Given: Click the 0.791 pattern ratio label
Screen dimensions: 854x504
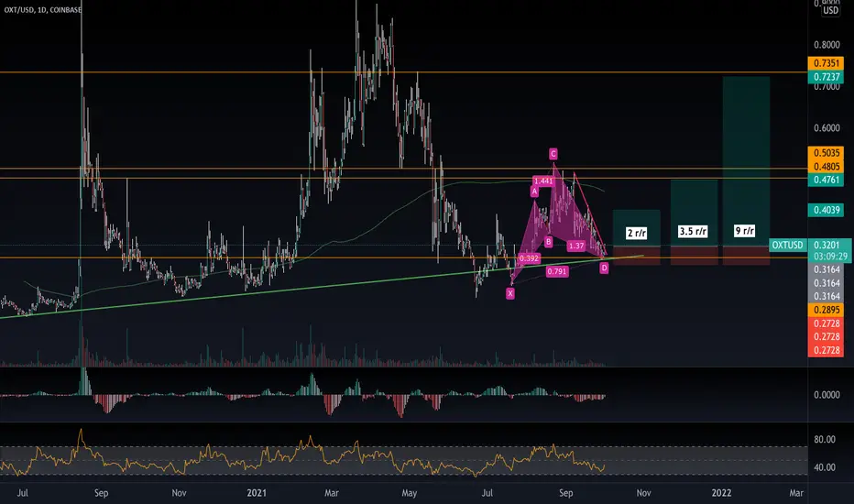Looking at the screenshot, I should tap(557, 271).
